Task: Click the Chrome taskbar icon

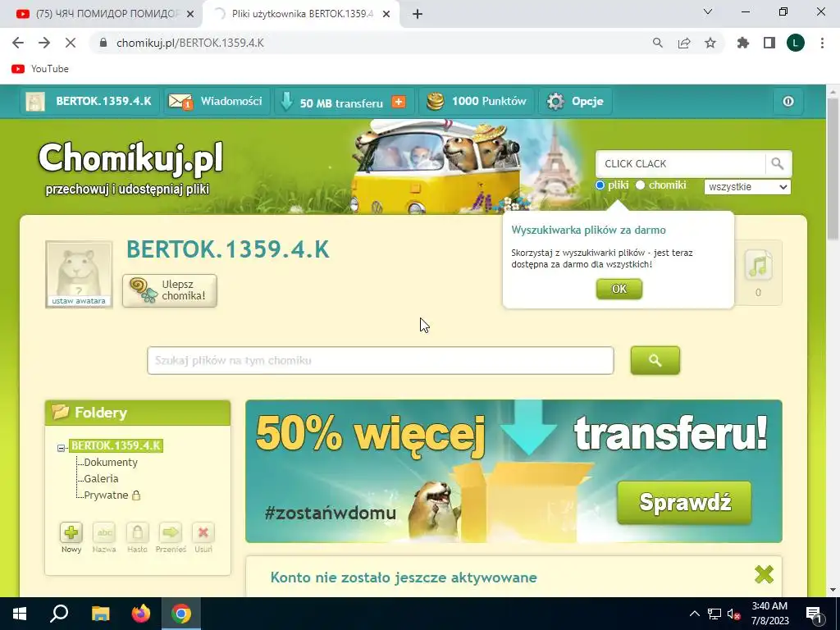Action: (x=181, y=614)
